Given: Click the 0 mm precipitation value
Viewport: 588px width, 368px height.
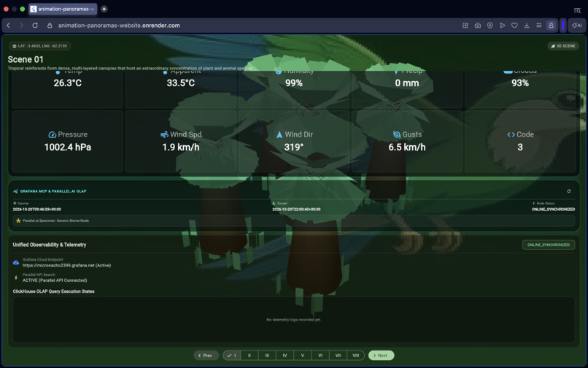Looking at the screenshot, I should click(407, 83).
